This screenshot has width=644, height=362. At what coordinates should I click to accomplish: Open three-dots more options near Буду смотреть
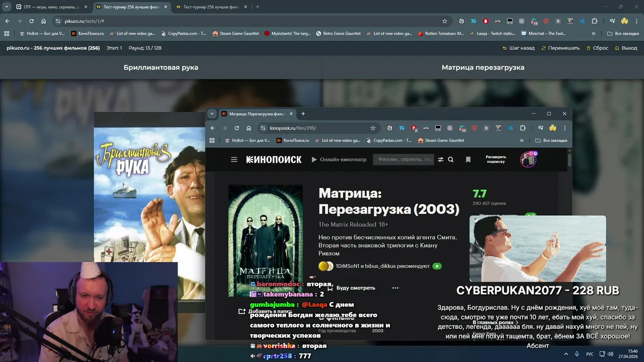point(395,288)
